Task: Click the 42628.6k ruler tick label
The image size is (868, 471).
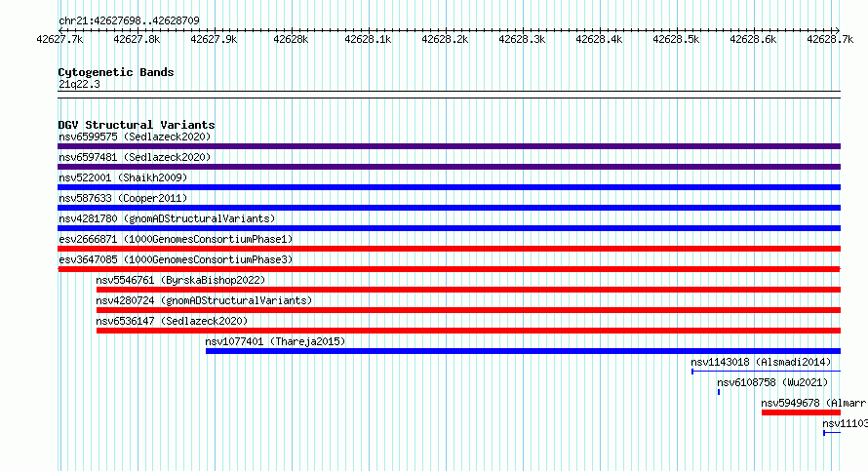Action: pos(753,39)
